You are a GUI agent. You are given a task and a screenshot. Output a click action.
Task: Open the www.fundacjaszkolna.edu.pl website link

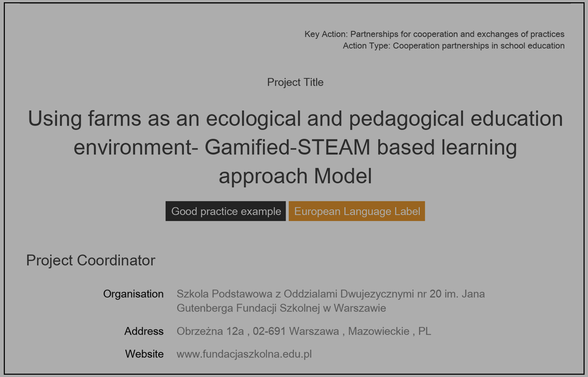pyautogui.click(x=244, y=354)
